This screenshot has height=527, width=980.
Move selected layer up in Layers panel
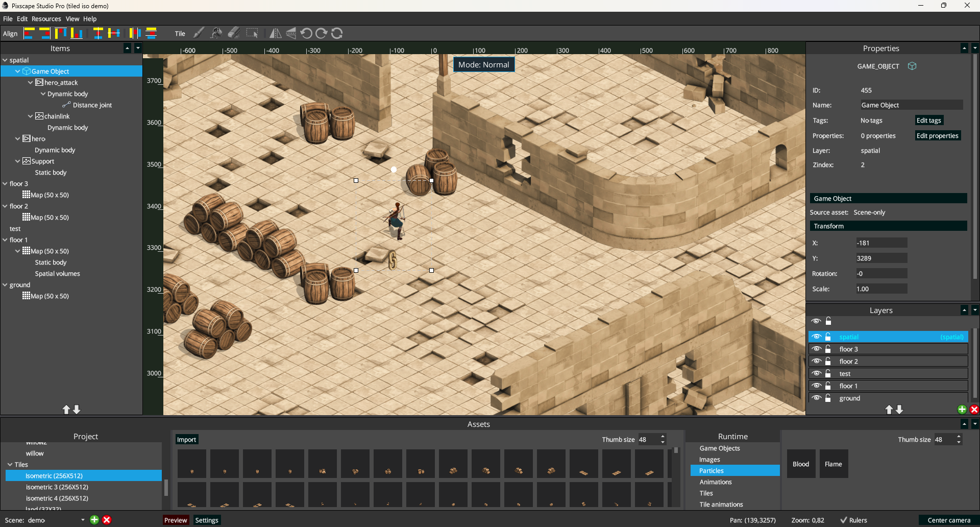coord(889,410)
